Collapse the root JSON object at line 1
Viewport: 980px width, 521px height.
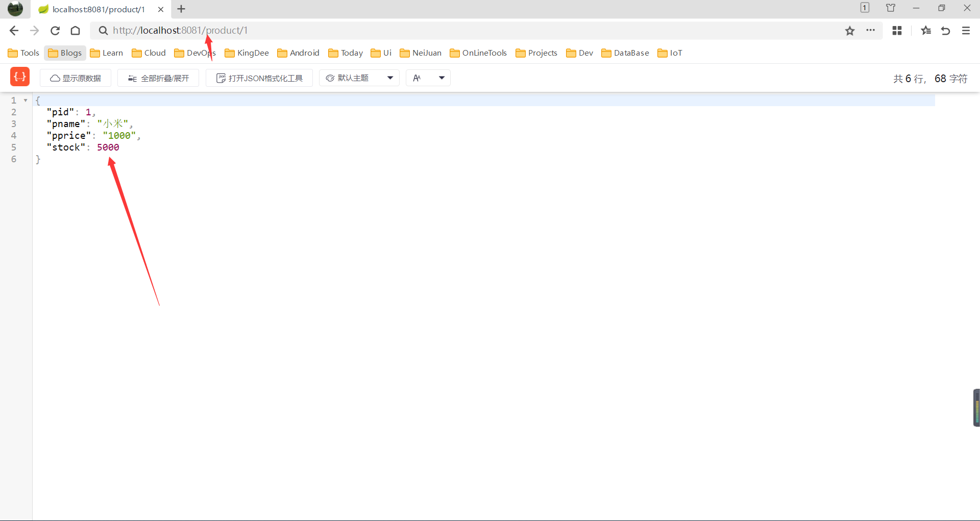coord(26,100)
